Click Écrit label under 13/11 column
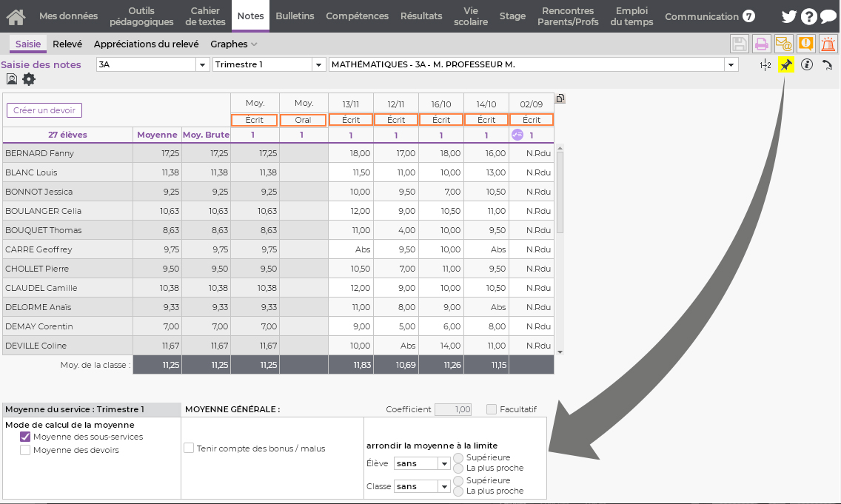This screenshot has height=504, width=841. pyautogui.click(x=351, y=120)
